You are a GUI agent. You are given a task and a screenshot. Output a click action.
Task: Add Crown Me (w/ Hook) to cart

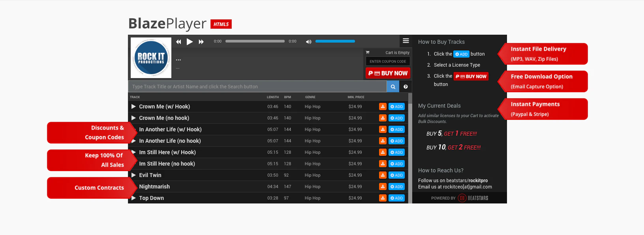click(396, 106)
